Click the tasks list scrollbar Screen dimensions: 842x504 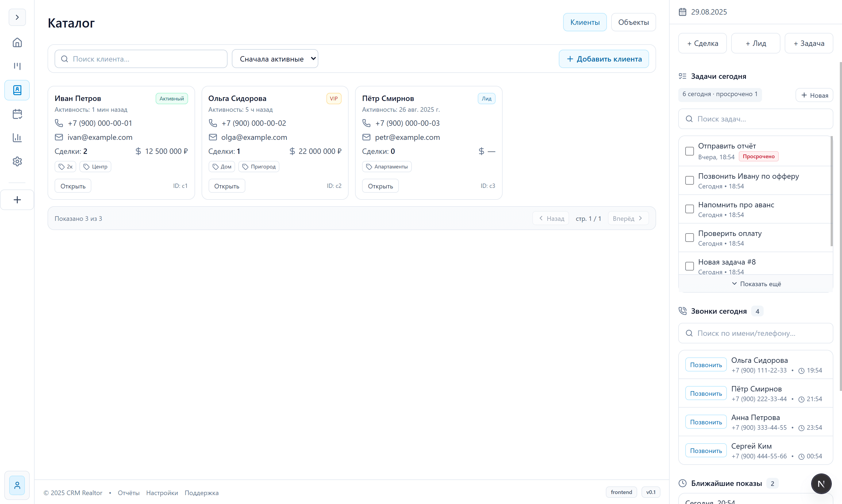831,191
